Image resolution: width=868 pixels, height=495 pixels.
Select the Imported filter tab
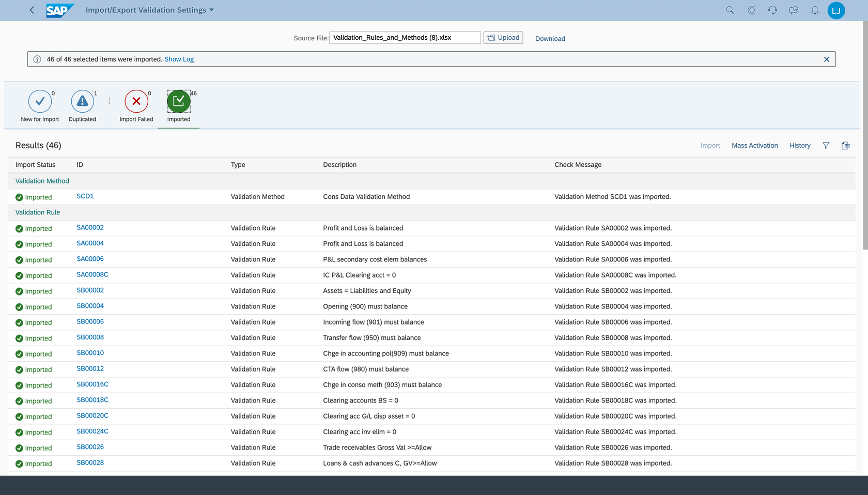point(179,106)
